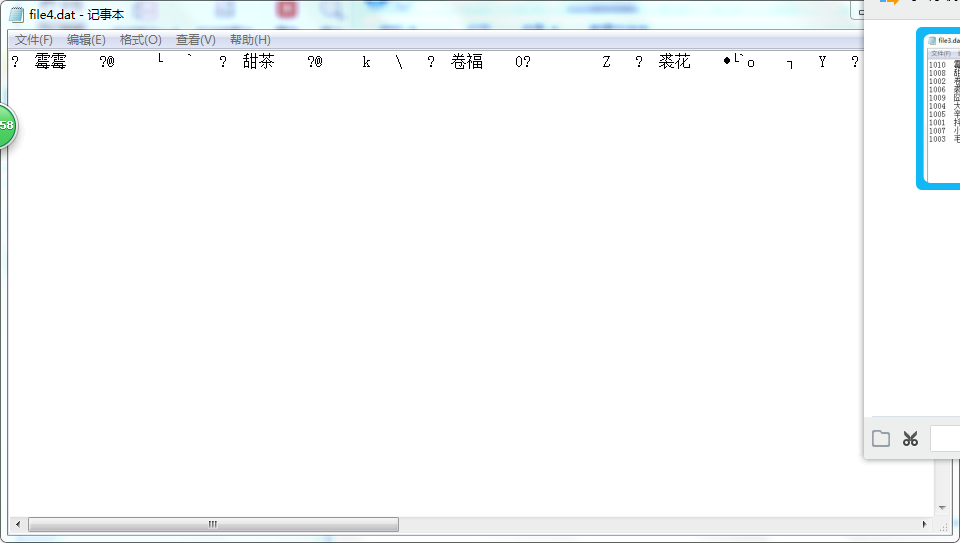Click the horizontal scrollbar thumb

[x=213, y=525]
